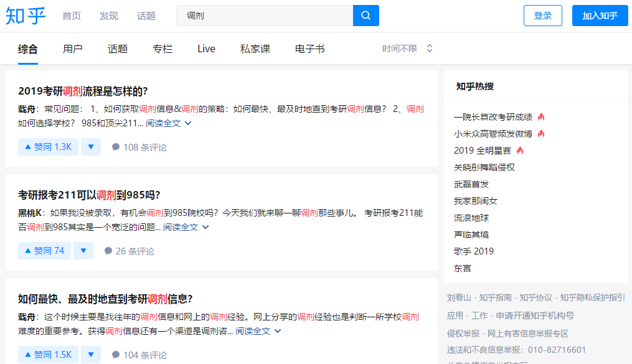The height and width of the screenshot is (364, 632).
Task: Click the Zhihu logo
Action: coord(26,16)
